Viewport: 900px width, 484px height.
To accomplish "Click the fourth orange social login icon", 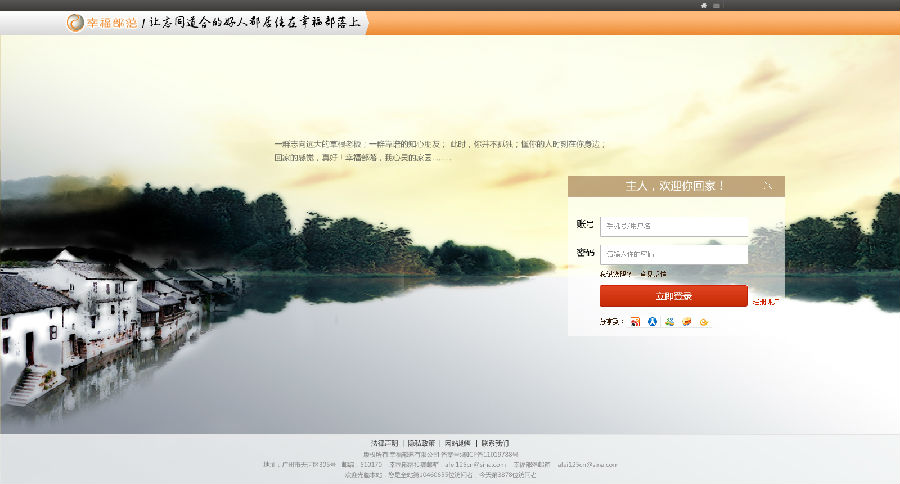I will (687, 322).
